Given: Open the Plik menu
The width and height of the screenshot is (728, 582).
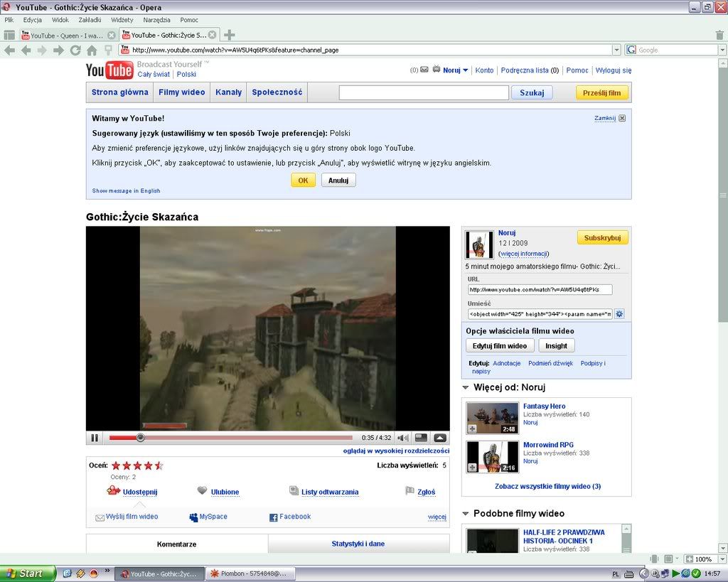Looking at the screenshot, I should [x=9, y=20].
